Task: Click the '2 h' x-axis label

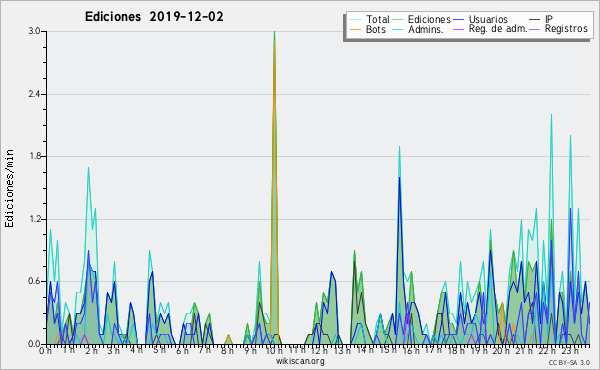Action: (x=91, y=351)
